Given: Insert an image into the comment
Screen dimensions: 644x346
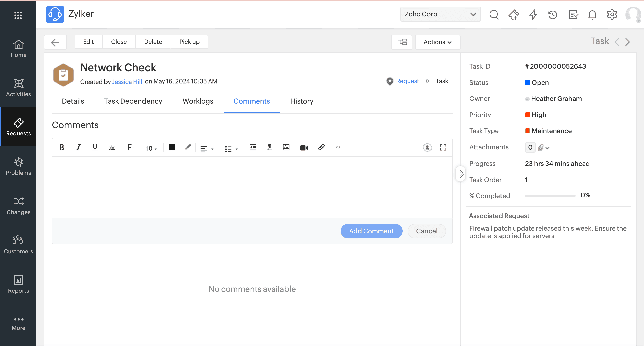Looking at the screenshot, I should [x=286, y=147].
